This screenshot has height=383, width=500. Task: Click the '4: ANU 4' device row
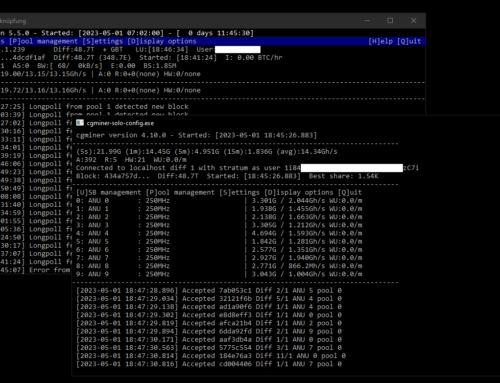click(x=219, y=233)
